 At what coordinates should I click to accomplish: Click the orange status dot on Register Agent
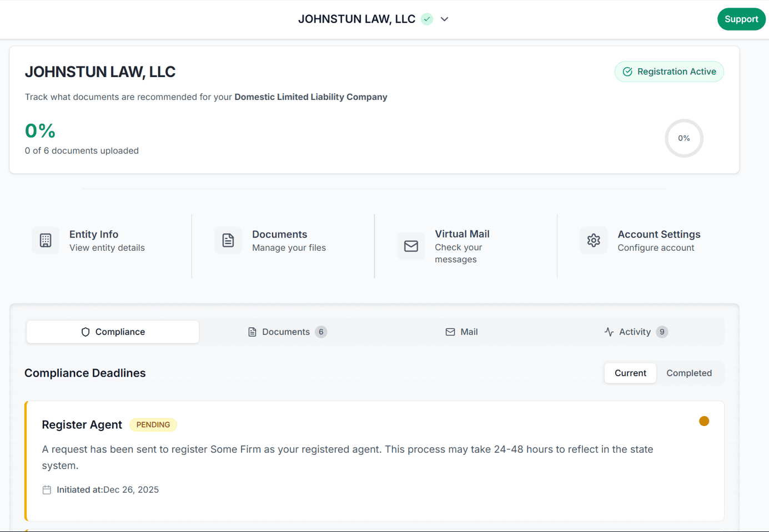tap(704, 421)
